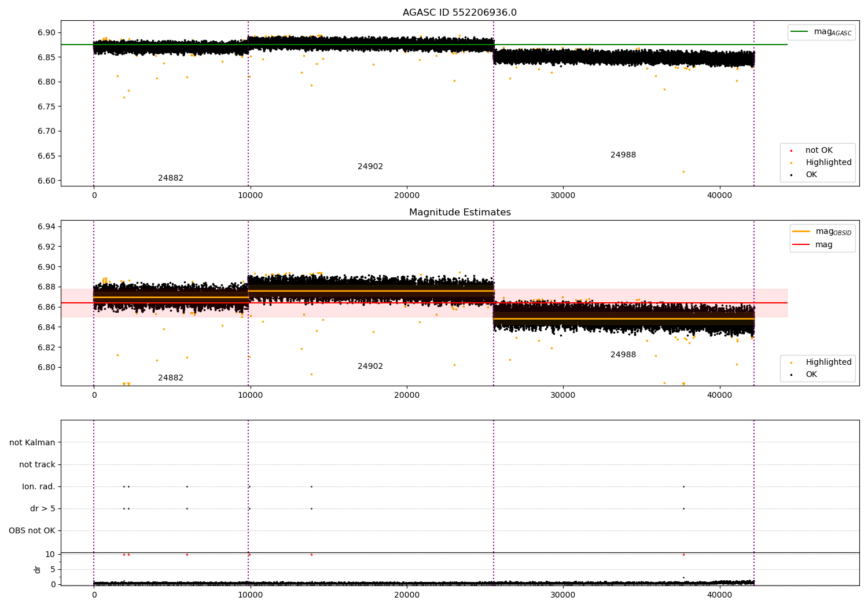Click the 'not Kalman' axis label
The height and width of the screenshot is (608, 868).
(32, 442)
